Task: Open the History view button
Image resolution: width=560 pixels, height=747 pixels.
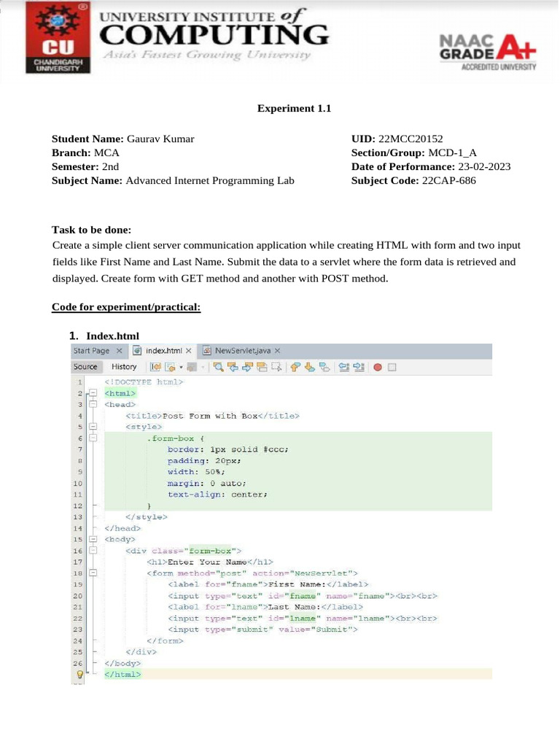Action: point(124,368)
